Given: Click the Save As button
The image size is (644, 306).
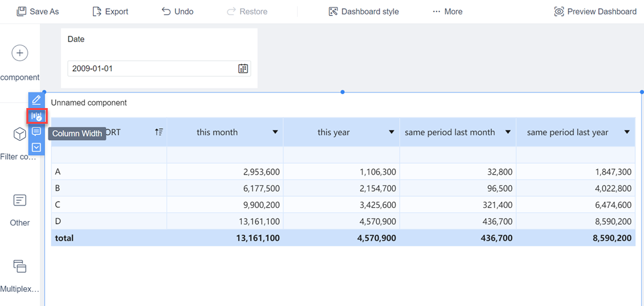Looking at the screenshot, I should click(x=38, y=11).
